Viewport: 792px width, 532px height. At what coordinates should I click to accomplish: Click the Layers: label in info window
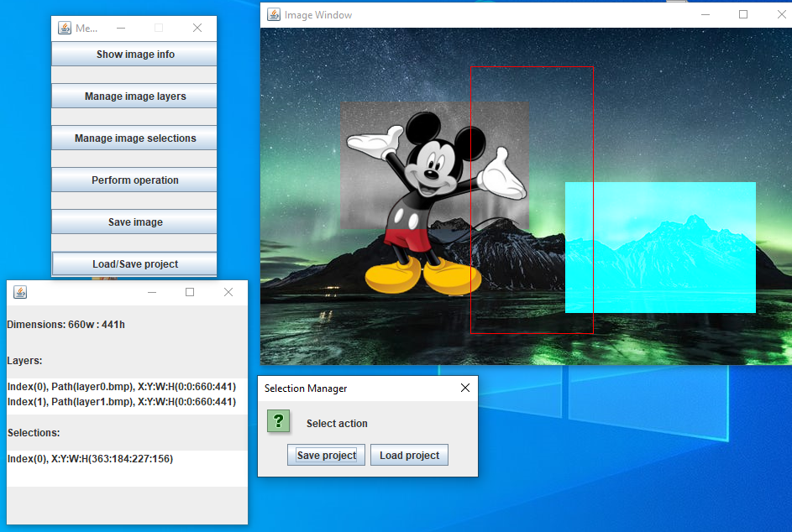tap(24, 361)
